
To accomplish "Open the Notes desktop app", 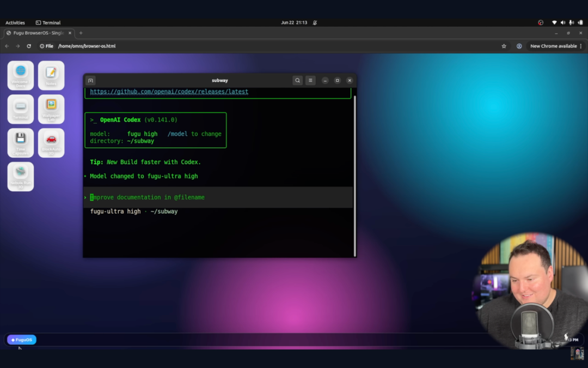I will point(51,75).
